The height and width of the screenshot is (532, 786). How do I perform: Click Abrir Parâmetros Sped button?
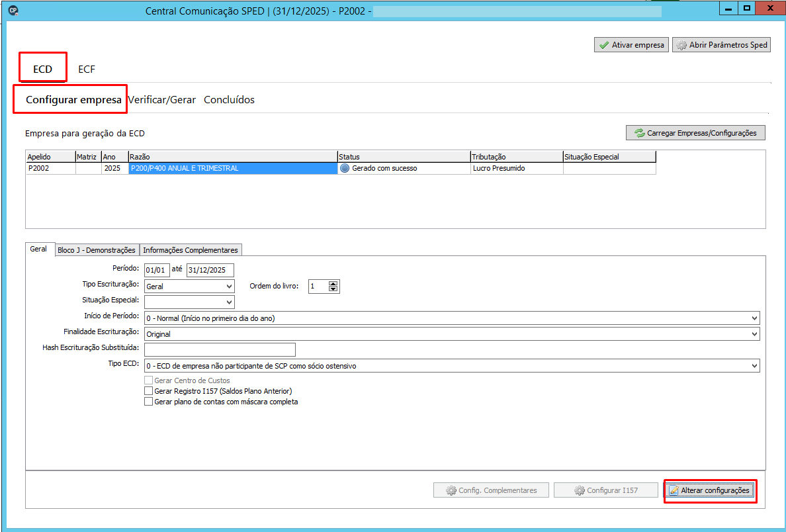tap(721, 45)
